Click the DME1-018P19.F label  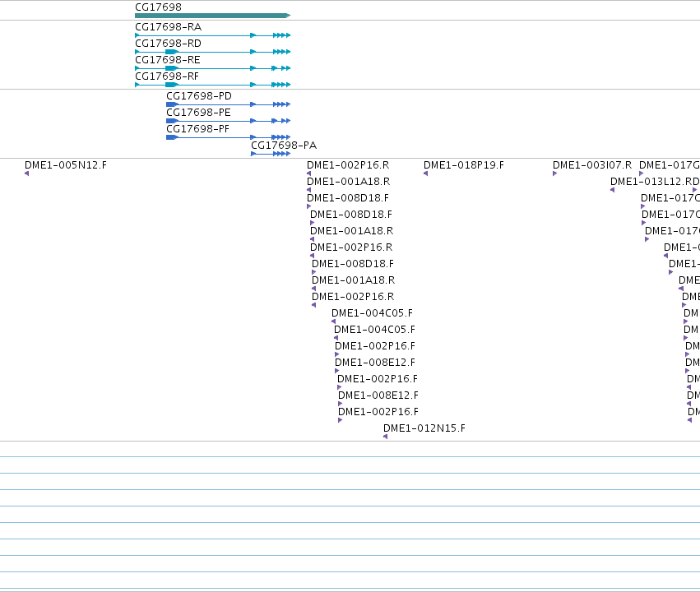(464, 165)
